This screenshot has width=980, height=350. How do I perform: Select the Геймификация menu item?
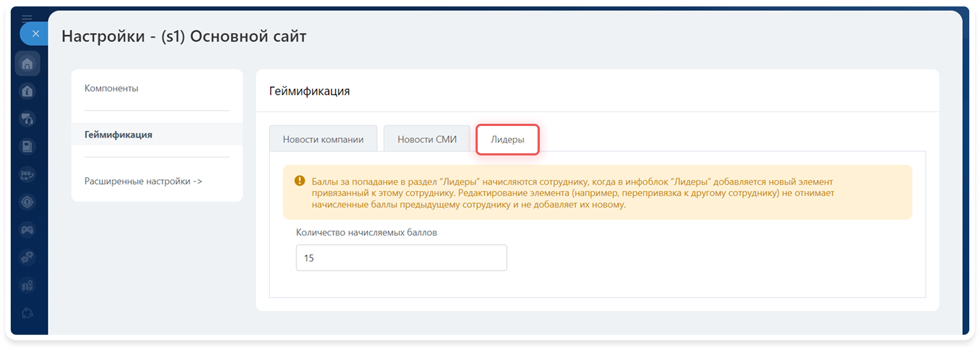(157, 135)
